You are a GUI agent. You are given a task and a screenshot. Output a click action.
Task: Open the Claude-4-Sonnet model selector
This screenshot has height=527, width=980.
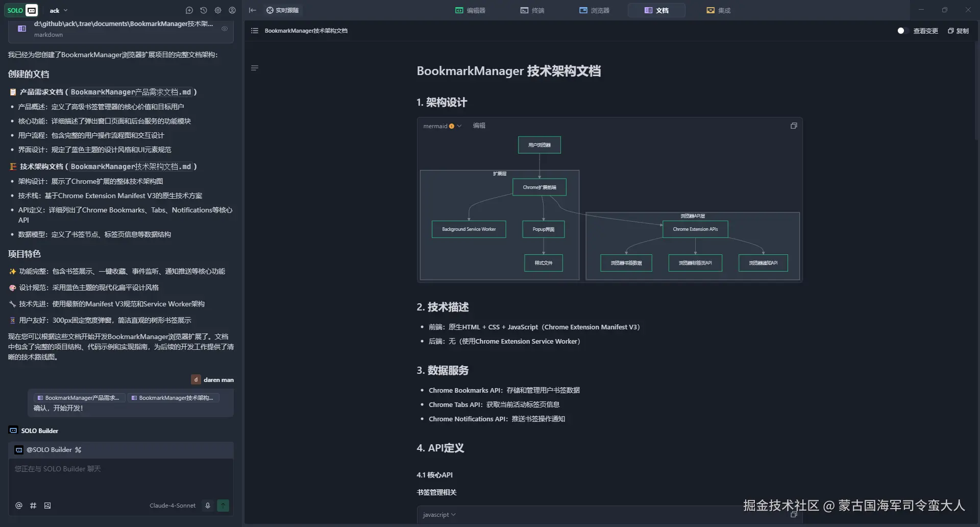pos(173,506)
